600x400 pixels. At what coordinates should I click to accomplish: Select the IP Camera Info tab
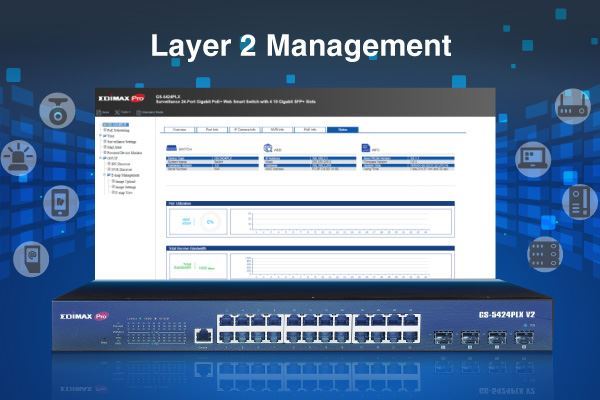(244, 129)
